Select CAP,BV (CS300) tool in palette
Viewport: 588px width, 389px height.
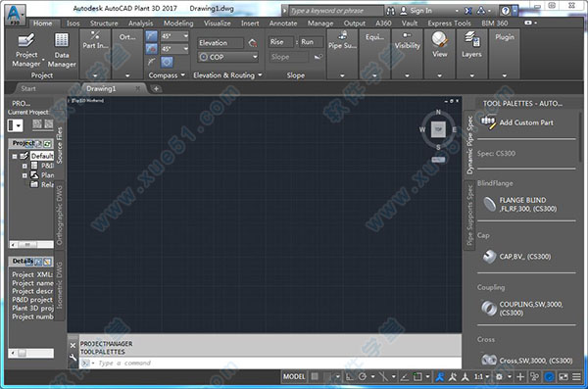(x=516, y=257)
